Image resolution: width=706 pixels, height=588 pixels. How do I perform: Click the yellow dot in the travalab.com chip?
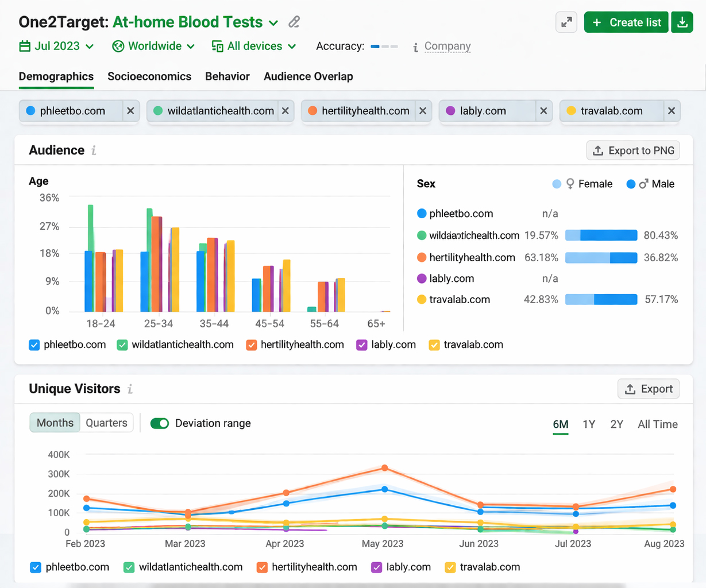(x=571, y=111)
